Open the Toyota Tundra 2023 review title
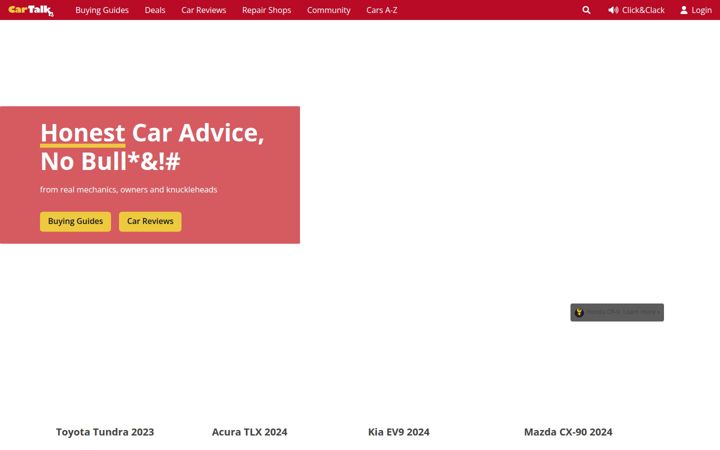Viewport: 720px width, 450px height. [105, 432]
